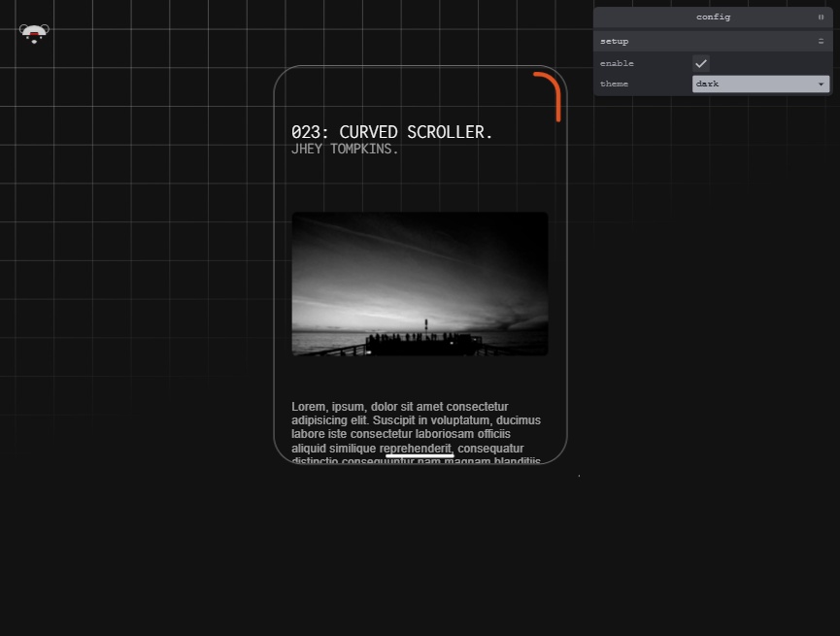Click the underlined reprehenderit link
The height and width of the screenshot is (636, 840).
click(x=416, y=449)
